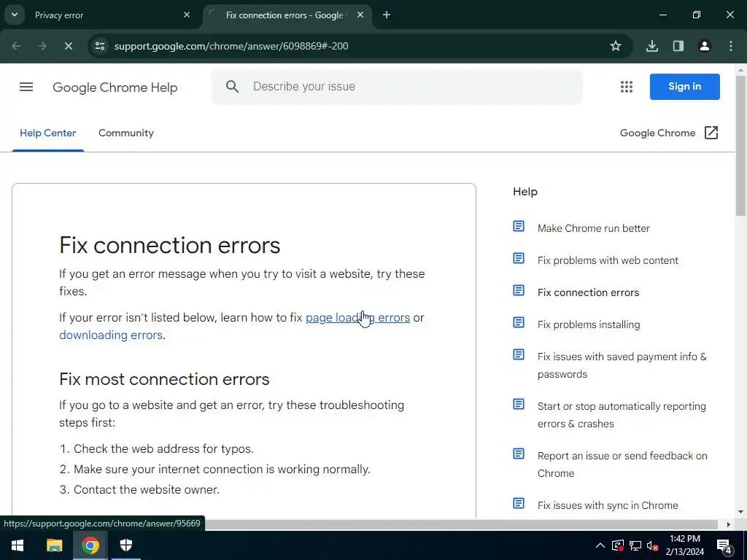747x560 pixels.
Task: Click the horizontal scrollbar at the bottom
Action: coord(461,524)
